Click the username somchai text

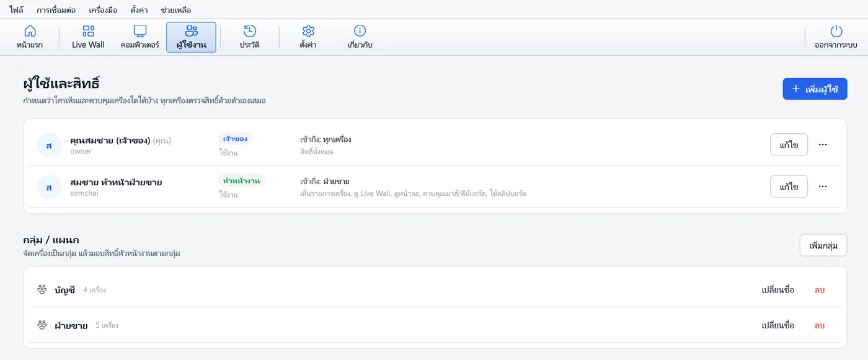click(84, 193)
